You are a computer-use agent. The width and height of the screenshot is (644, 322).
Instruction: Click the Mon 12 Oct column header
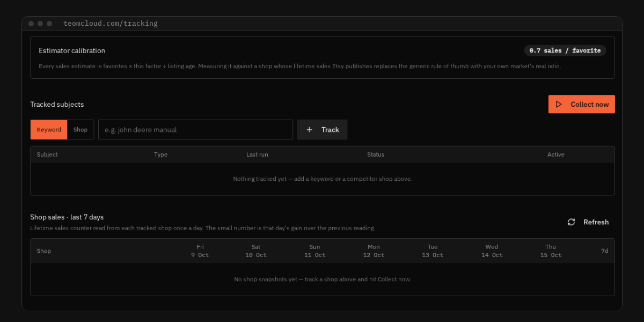click(374, 251)
